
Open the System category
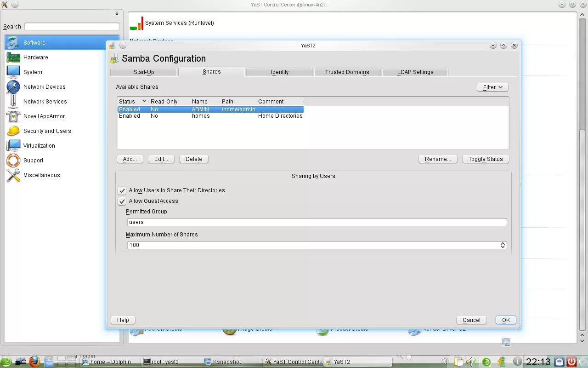(33, 72)
